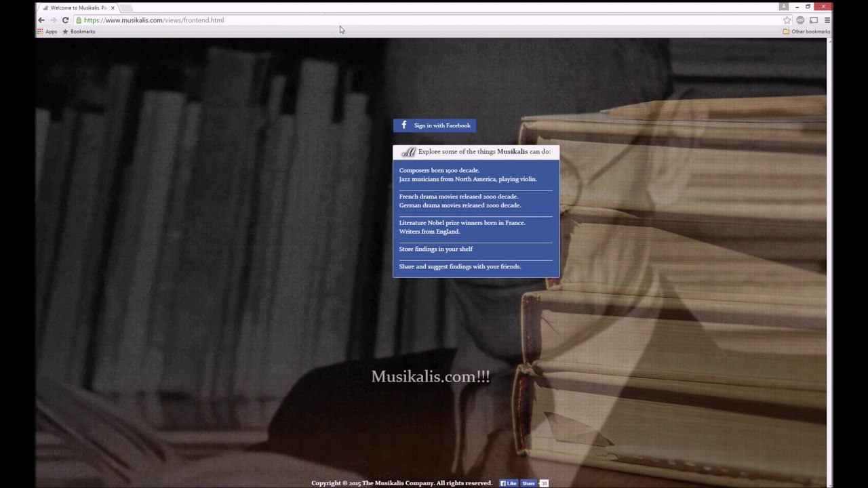Viewport: 868px width, 488px height.
Task: Select the Welcome to Musikalis tab
Action: pyautogui.click(x=77, y=8)
